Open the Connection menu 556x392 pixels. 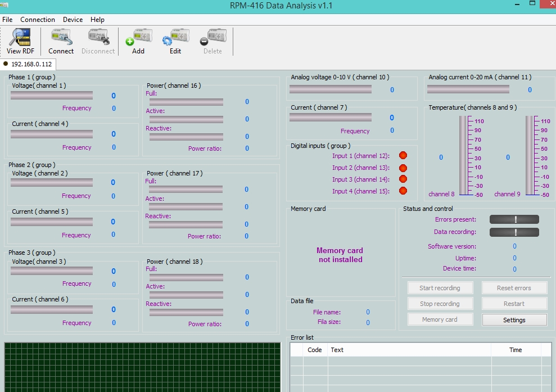pyautogui.click(x=38, y=20)
